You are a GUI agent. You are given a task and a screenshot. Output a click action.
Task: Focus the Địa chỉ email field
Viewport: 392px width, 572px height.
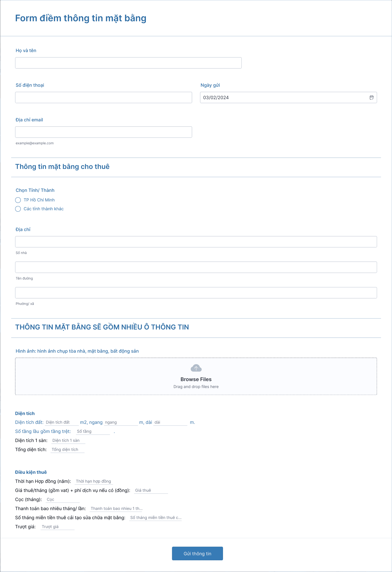coord(103,132)
